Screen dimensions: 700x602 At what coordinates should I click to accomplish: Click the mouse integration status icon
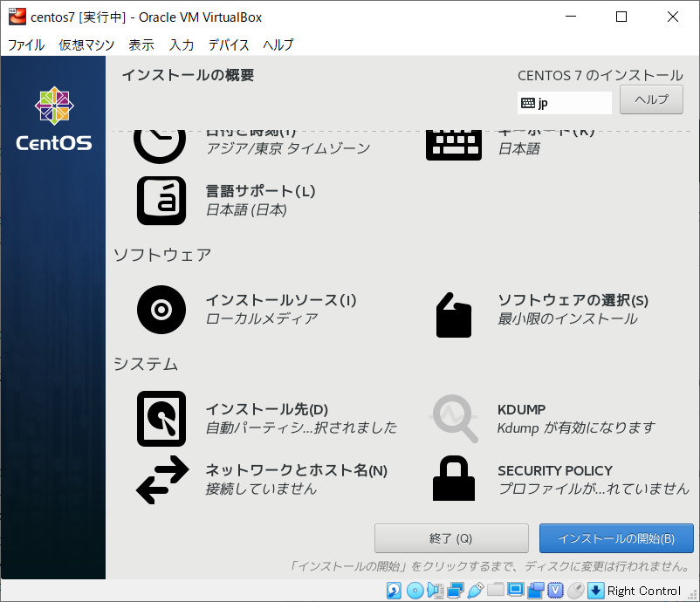pyautogui.click(x=575, y=591)
